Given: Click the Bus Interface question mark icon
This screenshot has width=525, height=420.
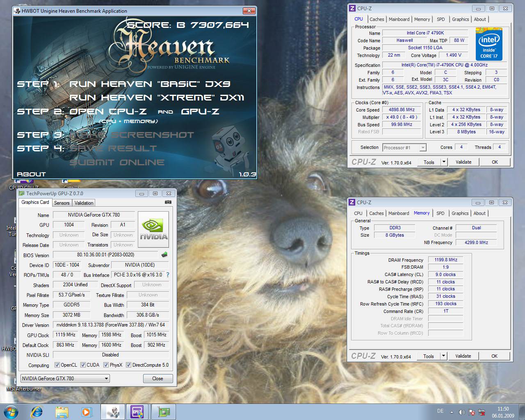Looking at the screenshot, I should point(167,275).
